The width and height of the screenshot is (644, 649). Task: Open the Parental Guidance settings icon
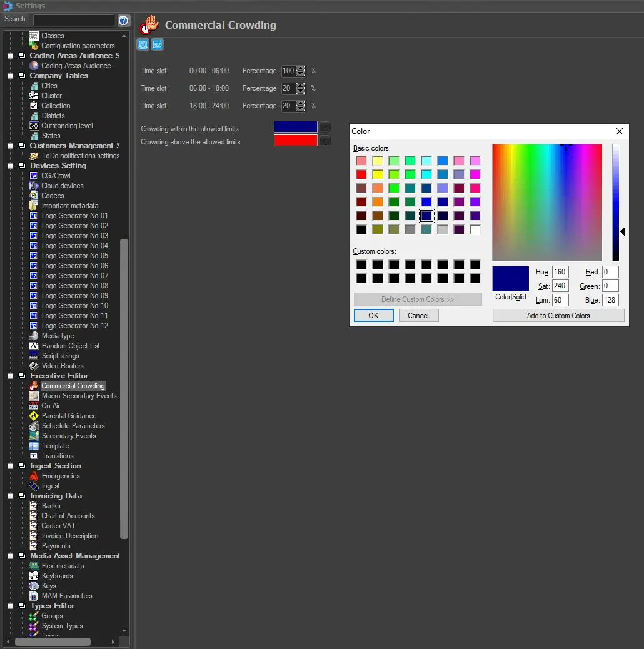pos(34,416)
